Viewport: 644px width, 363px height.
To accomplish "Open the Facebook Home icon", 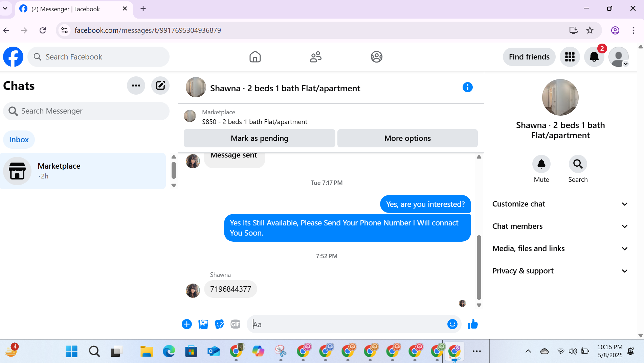I will click(x=255, y=57).
